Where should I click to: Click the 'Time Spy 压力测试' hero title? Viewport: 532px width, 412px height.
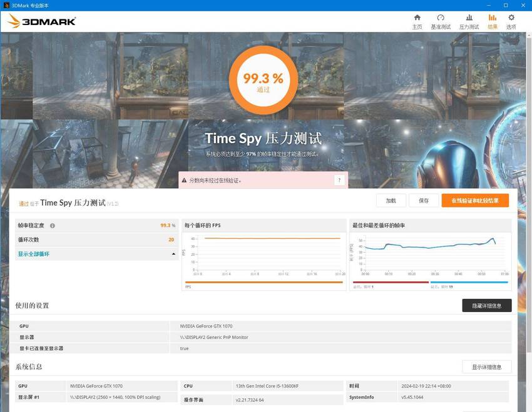point(263,139)
